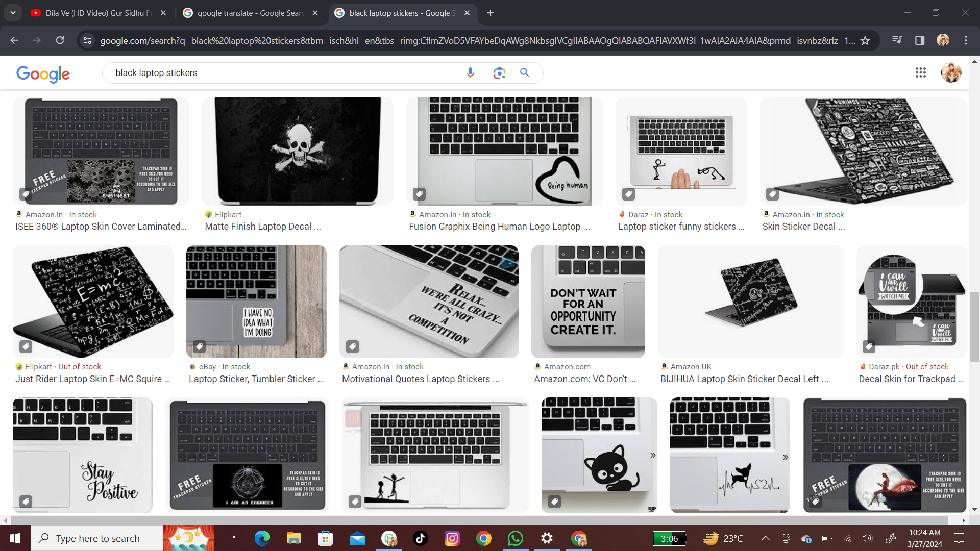The image size is (980, 551).
Task: Click the voice search microphone icon
Action: point(470,73)
